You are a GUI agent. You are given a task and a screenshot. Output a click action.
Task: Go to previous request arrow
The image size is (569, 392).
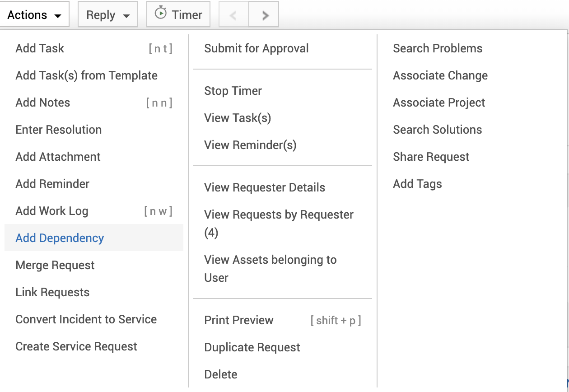pyautogui.click(x=233, y=15)
